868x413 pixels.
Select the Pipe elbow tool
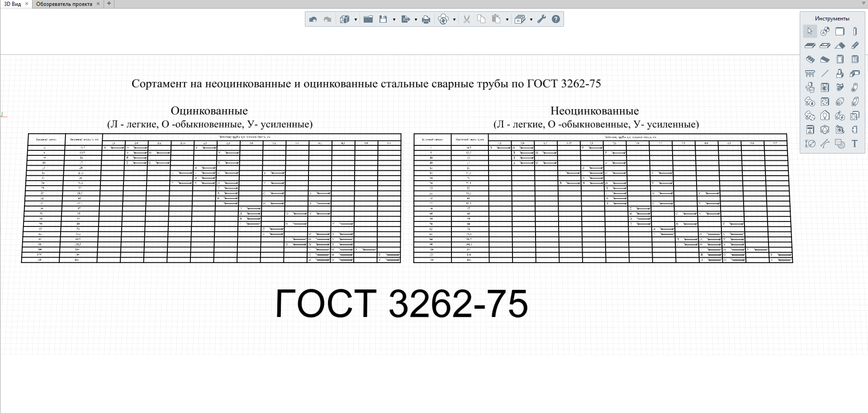coord(855,87)
